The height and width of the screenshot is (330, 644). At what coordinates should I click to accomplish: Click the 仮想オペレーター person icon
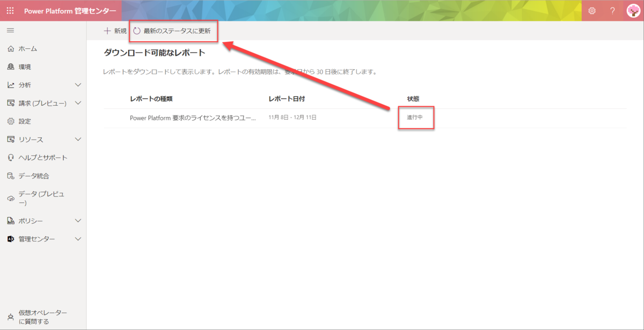(x=11, y=317)
